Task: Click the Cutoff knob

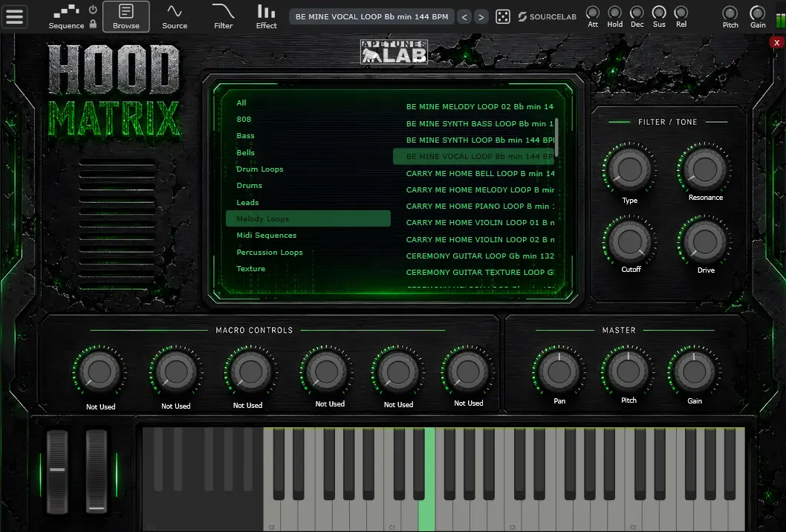Action: coord(629,241)
